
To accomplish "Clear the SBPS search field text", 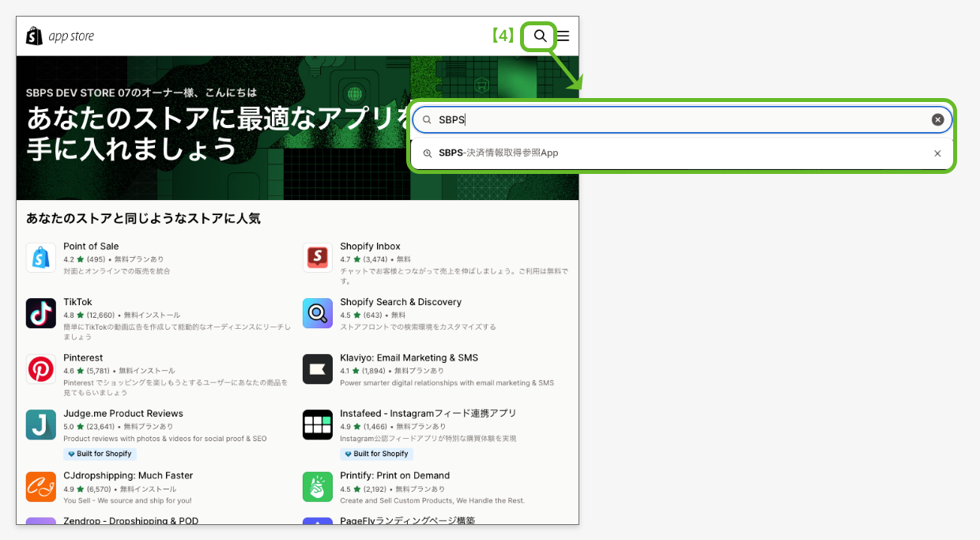I will coord(937,119).
